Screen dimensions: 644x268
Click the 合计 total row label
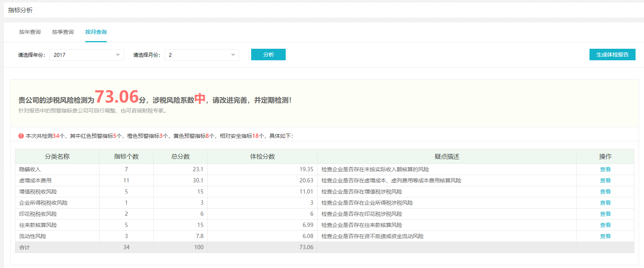tap(25, 247)
